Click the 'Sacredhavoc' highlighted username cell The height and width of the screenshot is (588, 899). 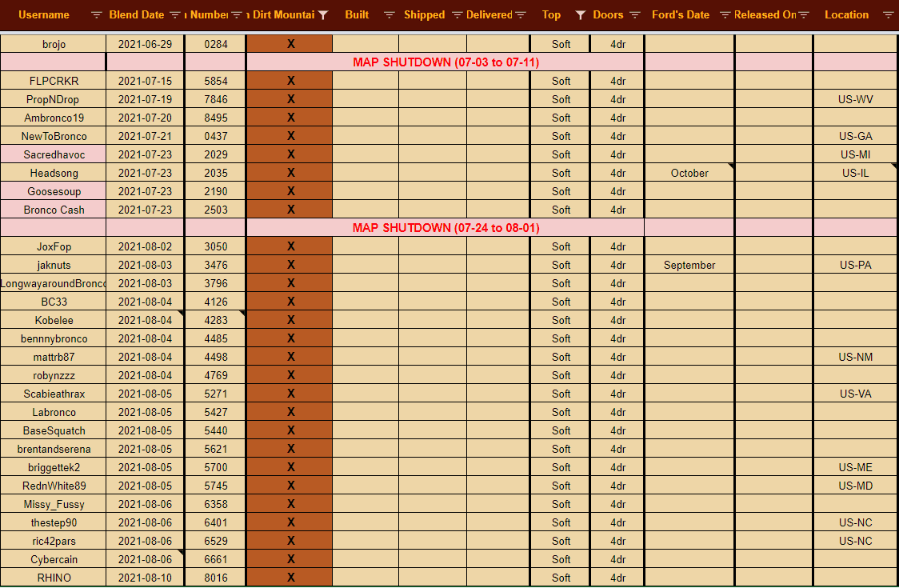(x=54, y=154)
